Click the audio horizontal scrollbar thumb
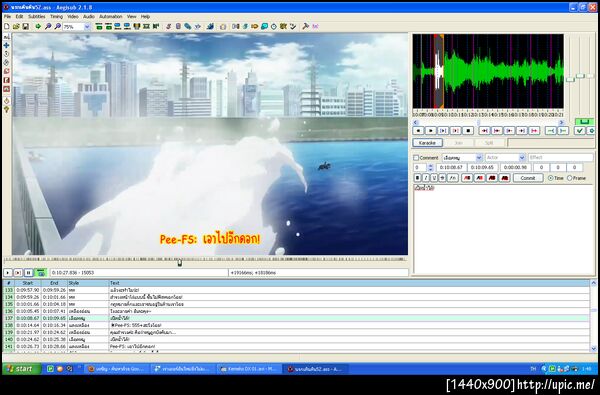This screenshot has width=600, height=395. point(478,122)
